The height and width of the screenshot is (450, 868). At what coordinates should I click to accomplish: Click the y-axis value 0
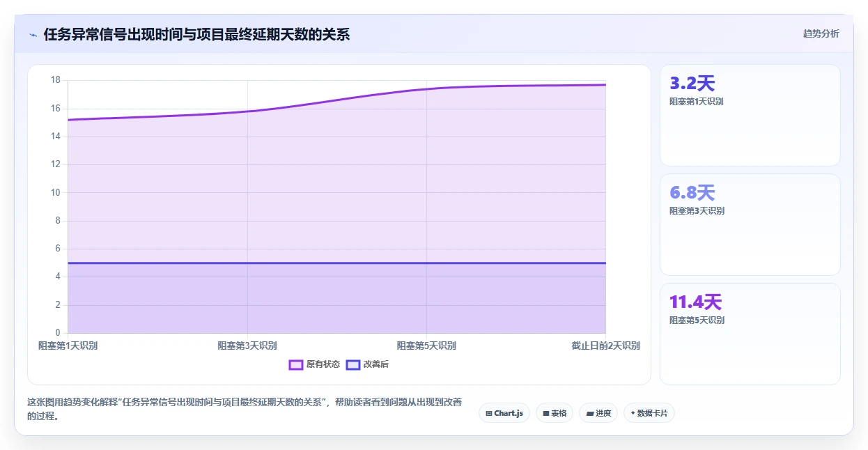(x=58, y=333)
